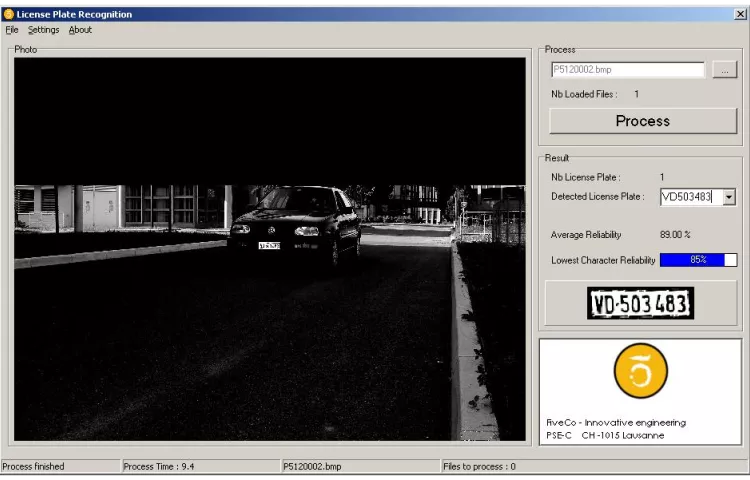Click the cropped VD-503 483 plate image
Viewport: 750px width, 480px height.
[x=640, y=304]
